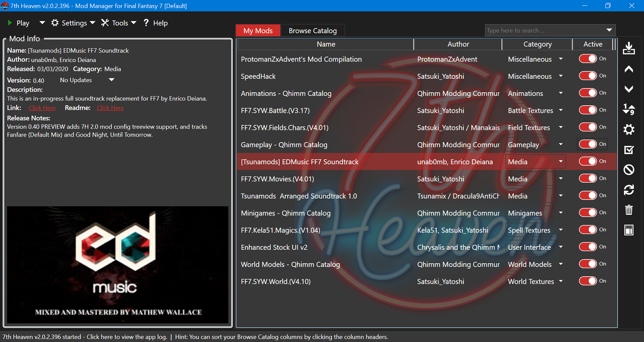Toggle FF7.Kela51.Magics active switch
The height and width of the screenshot is (342, 644).
pyautogui.click(x=588, y=230)
